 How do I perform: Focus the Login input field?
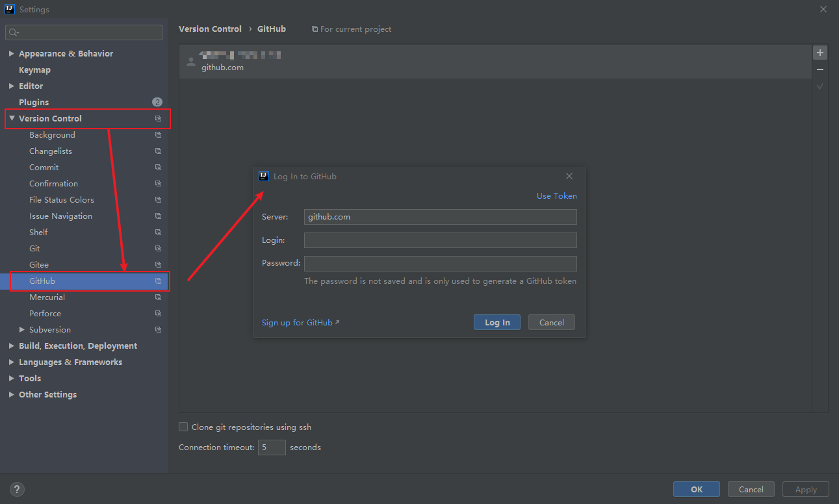(441, 240)
